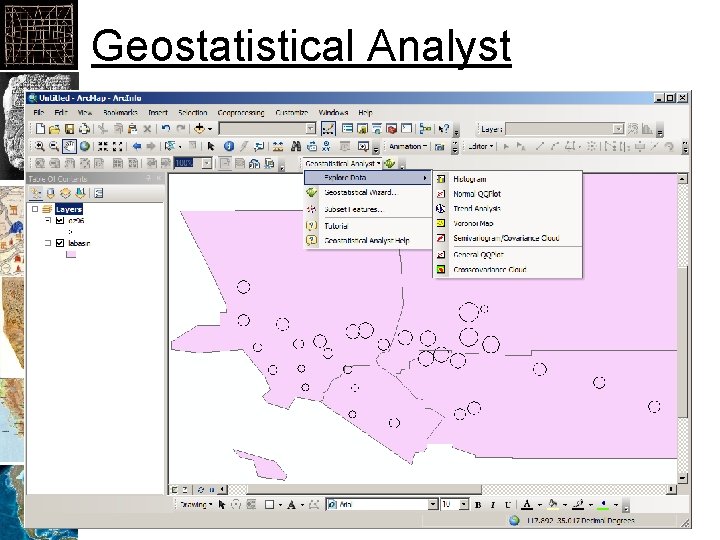Open the Customize menu
This screenshot has width=720, height=540.
point(292,112)
